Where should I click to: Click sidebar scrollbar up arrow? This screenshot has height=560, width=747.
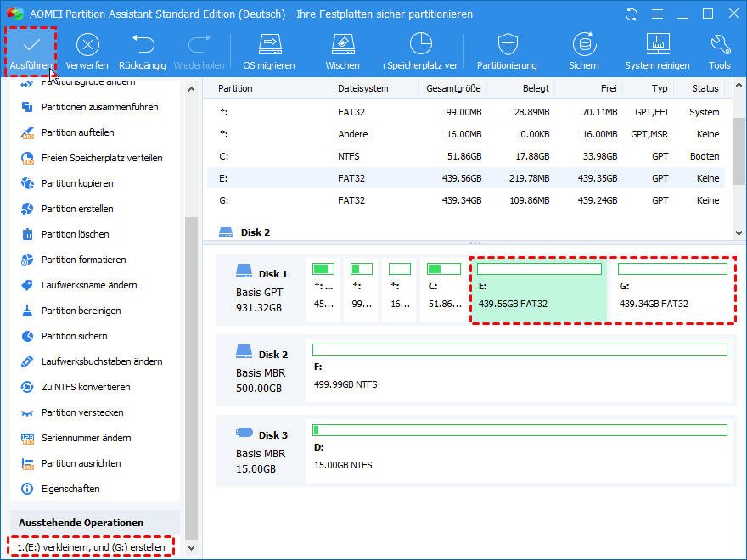(x=192, y=89)
